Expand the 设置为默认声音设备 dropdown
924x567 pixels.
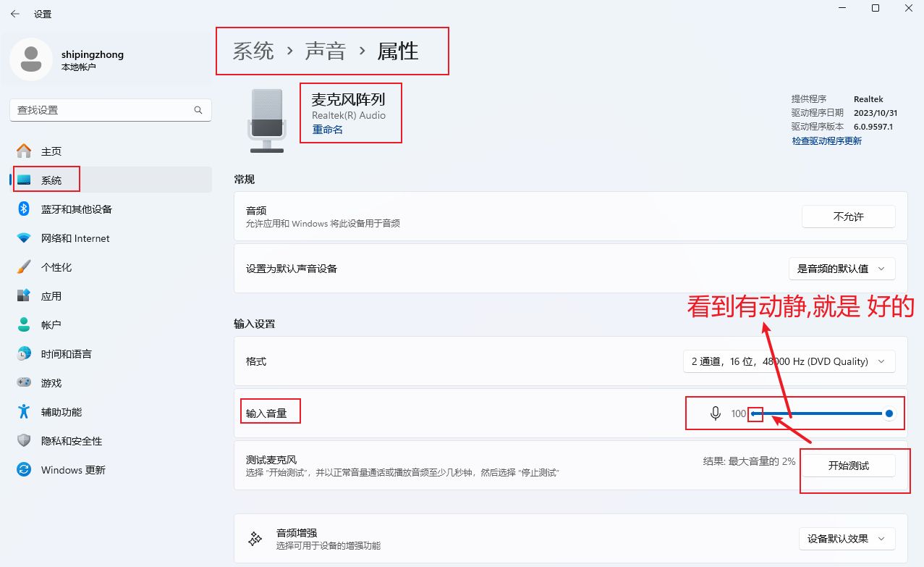point(842,269)
